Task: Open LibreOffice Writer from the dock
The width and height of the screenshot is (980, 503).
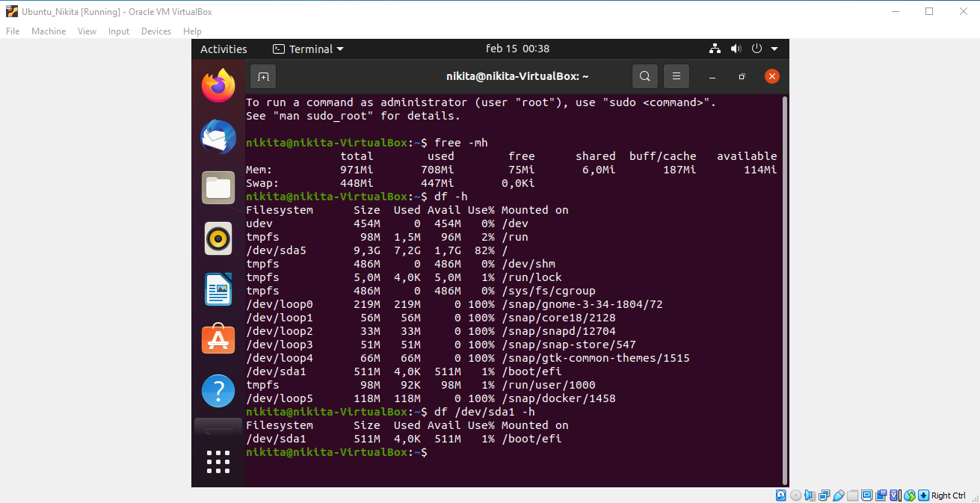Action: point(218,289)
